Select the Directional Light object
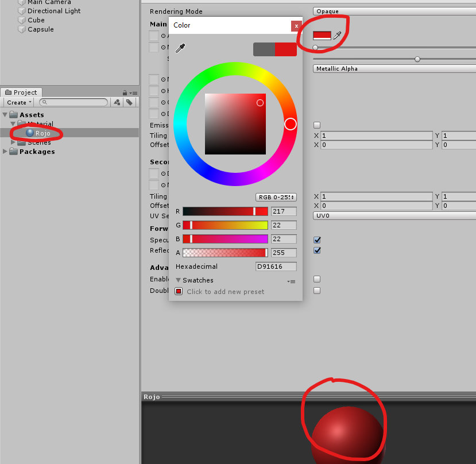The width and height of the screenshot is (476, 464). [53, 11]
